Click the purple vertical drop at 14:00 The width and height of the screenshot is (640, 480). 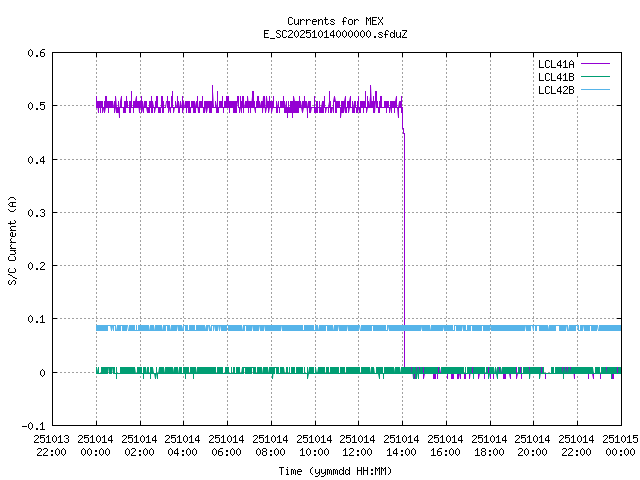tap(403, 250)
